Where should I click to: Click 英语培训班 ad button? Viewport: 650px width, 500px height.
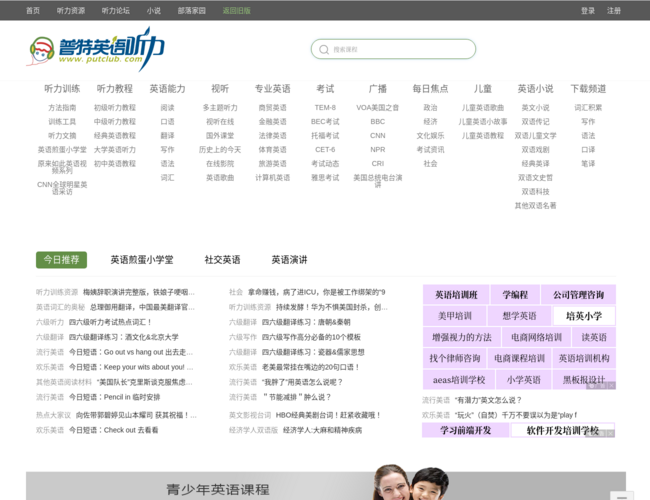click(x=456, y=295)
